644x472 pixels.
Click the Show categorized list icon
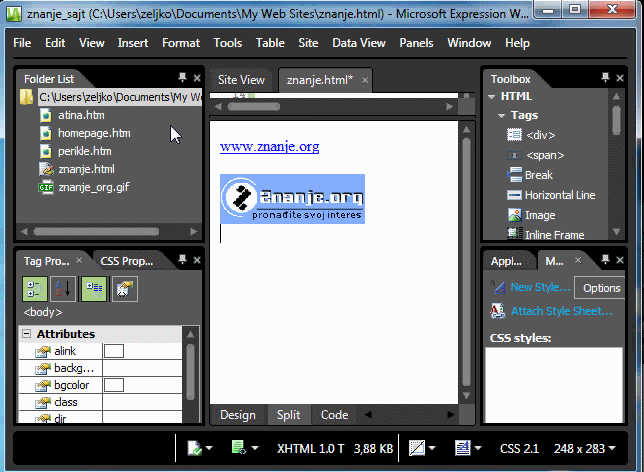pyautogui.click(x=35, y=290)
